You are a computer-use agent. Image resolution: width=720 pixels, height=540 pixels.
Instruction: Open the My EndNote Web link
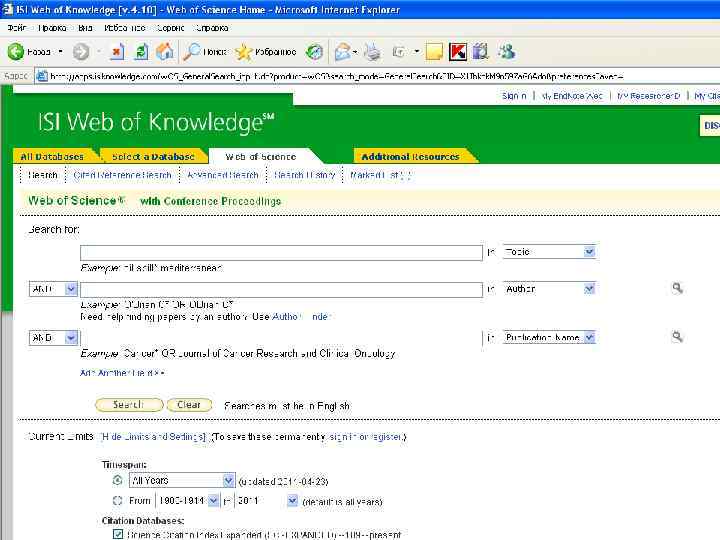[572, 96]
